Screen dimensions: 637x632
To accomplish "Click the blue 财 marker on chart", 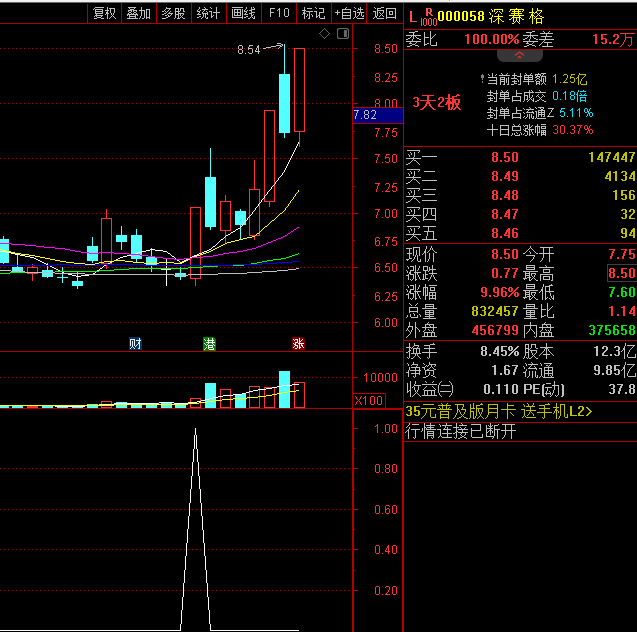I will coord(135,344).
